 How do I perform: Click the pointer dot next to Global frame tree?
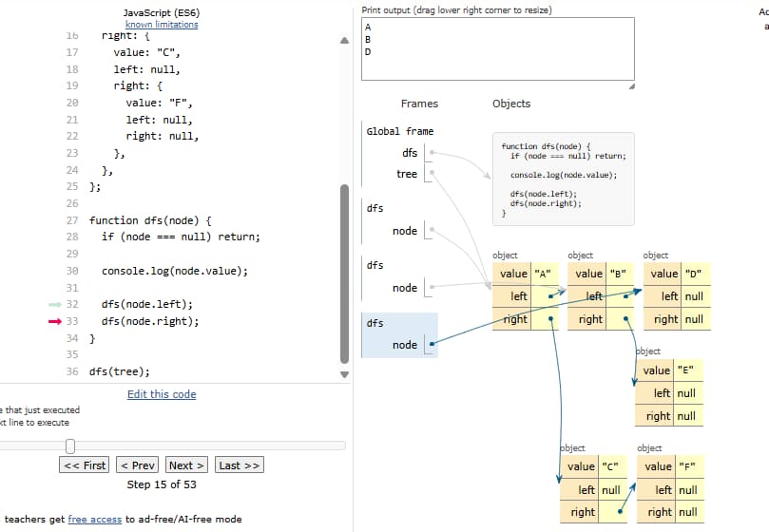click(432, 173)
